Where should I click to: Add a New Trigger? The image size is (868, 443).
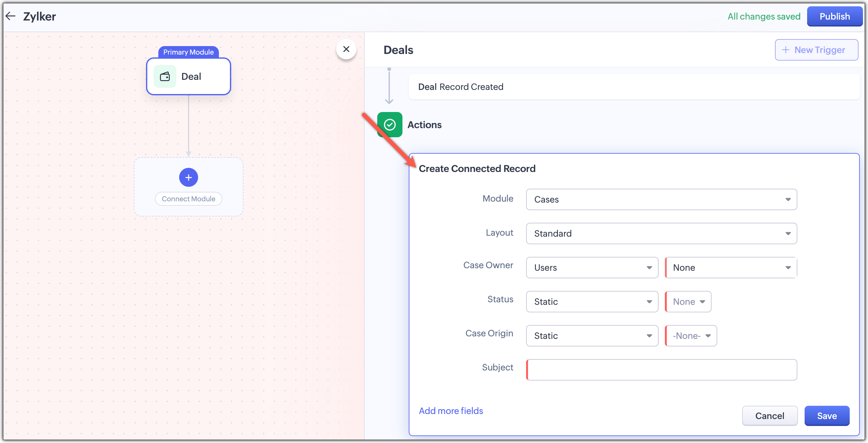coord(816,50)
